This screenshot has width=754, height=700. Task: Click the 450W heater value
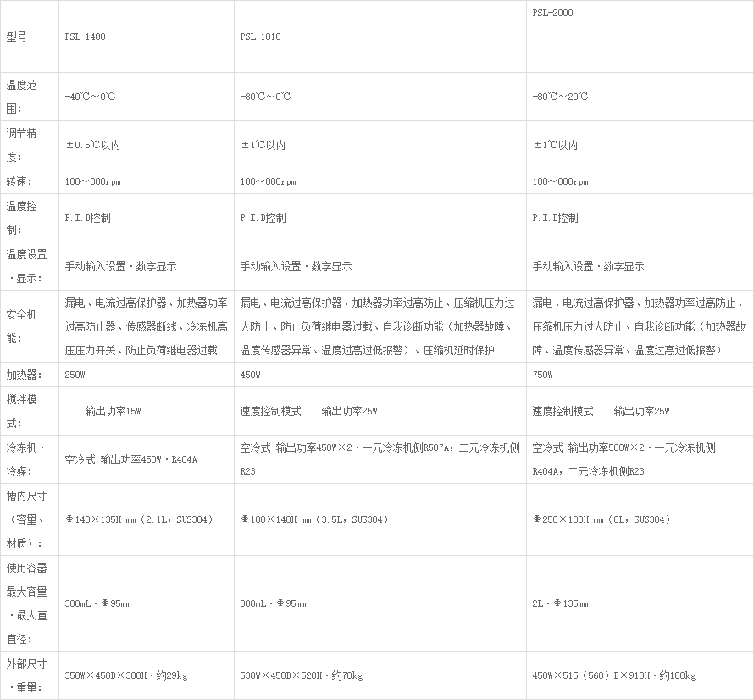pos(251,375)
